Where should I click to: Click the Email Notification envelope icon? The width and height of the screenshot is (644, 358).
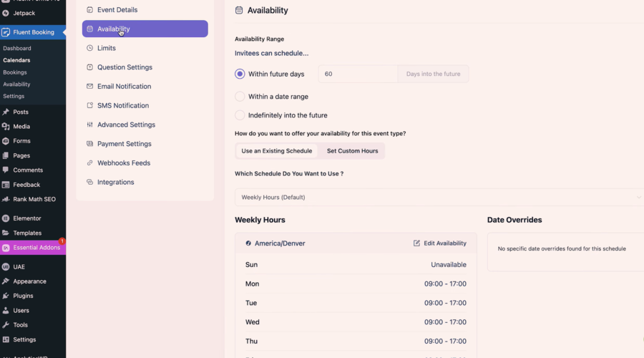[89, 87]
